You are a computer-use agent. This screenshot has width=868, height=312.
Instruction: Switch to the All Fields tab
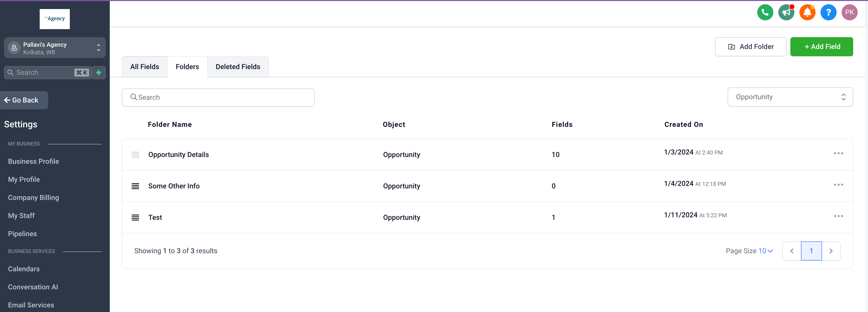coord(145,67)
